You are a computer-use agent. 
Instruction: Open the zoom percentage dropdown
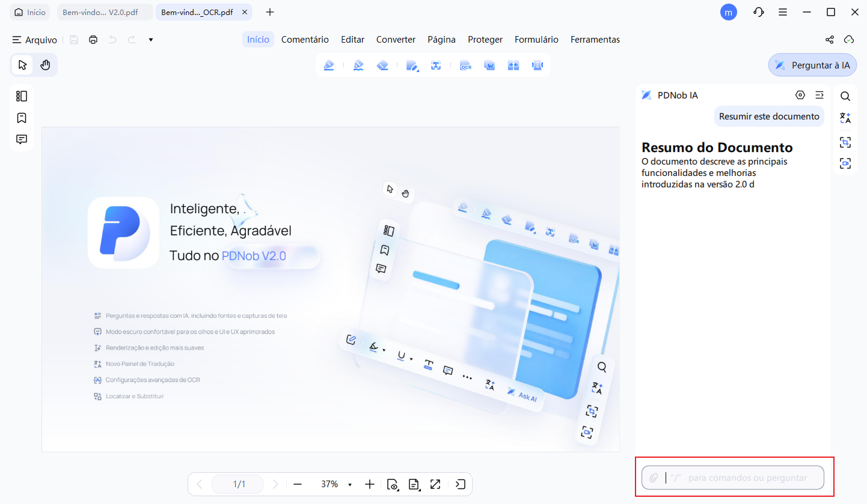click(x=350, y=484)
